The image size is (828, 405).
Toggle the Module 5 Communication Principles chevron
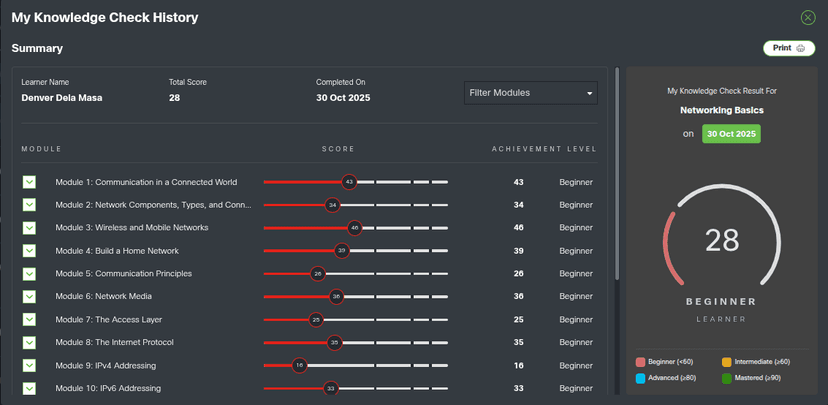tap(29, 274)
